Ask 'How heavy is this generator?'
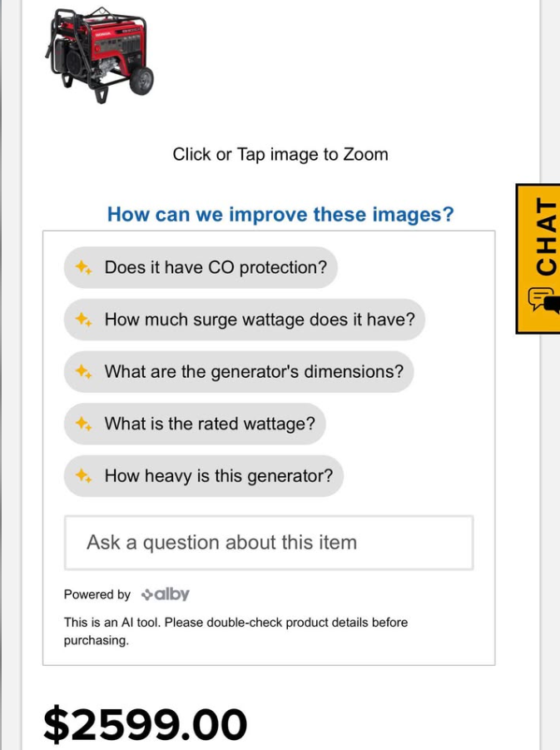 coord(218,476)
